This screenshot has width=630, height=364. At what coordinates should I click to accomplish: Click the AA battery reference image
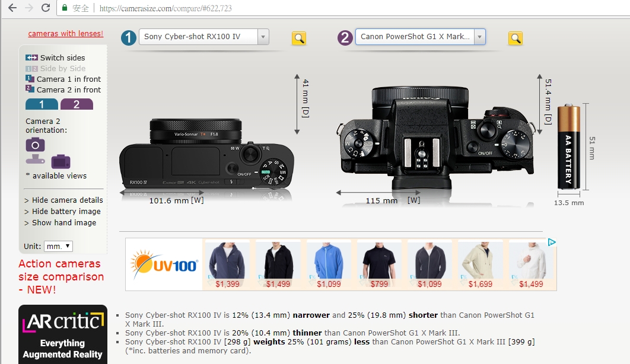[568, 146]
